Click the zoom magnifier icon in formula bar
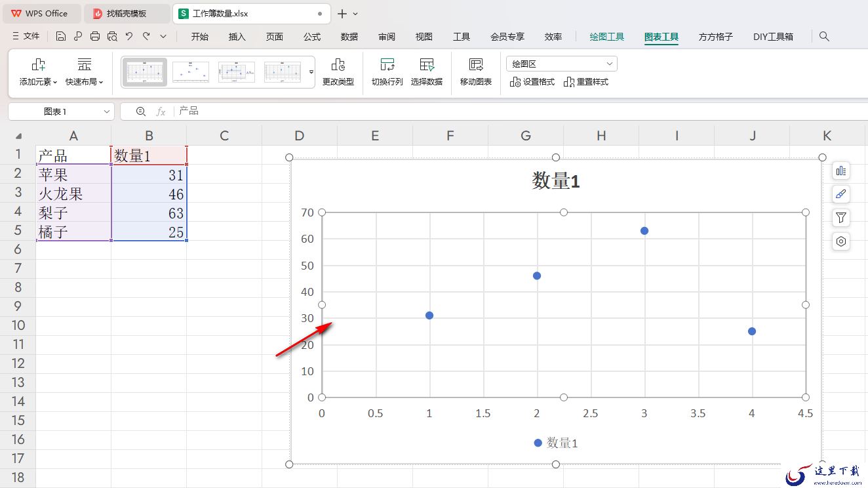 click(140, 112)
